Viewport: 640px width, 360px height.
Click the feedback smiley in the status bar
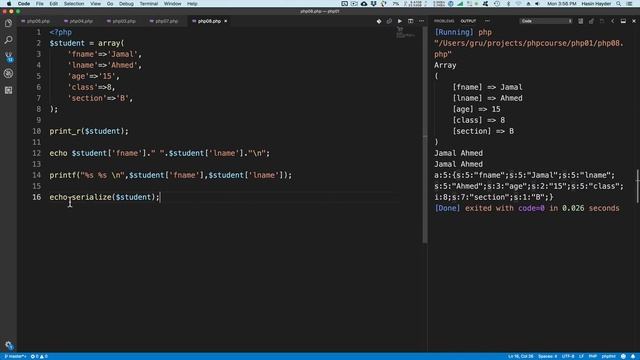click(x=623, y=356)
